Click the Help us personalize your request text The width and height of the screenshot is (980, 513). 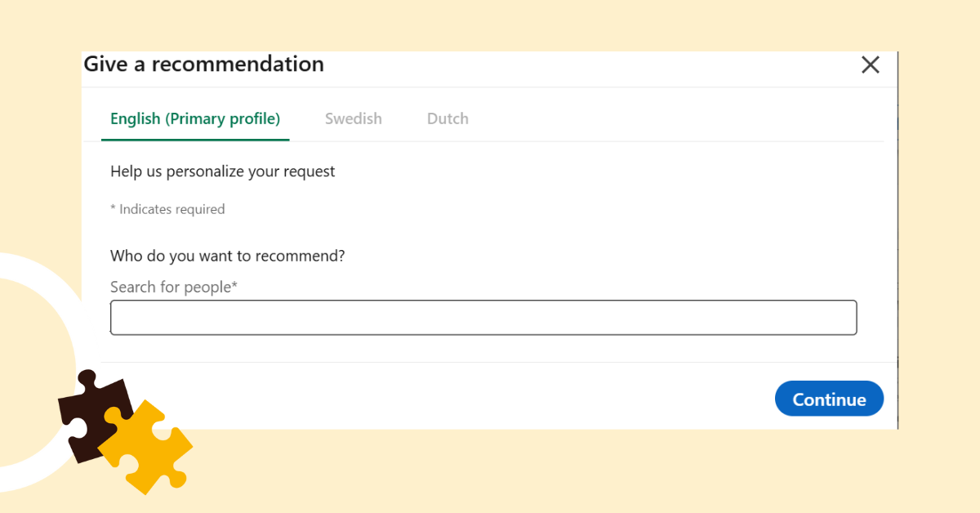point(223,172)
